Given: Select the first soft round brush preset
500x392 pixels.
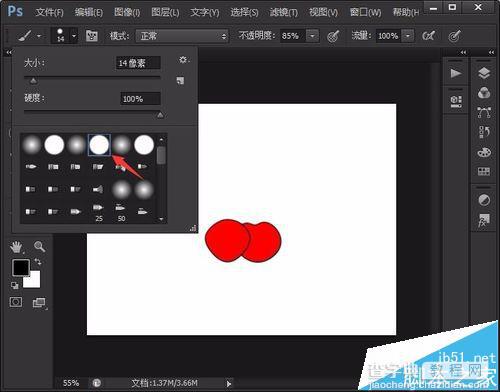Looking at the screenshot, I should 31,145.
